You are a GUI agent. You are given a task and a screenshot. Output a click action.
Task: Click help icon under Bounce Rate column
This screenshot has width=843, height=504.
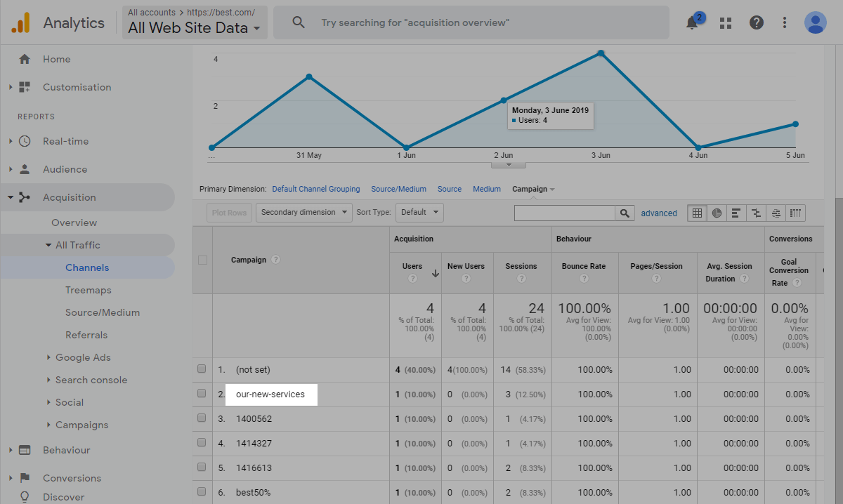(584, 279)
